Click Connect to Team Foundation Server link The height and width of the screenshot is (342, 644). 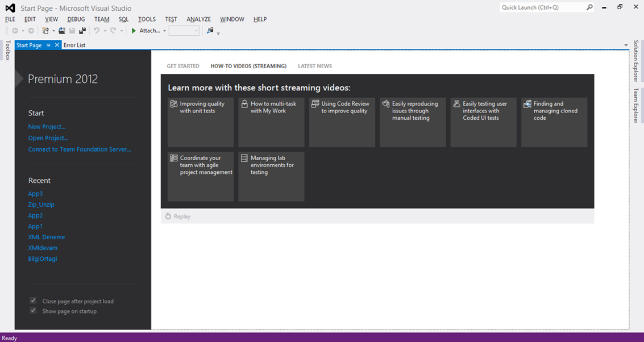80,149
